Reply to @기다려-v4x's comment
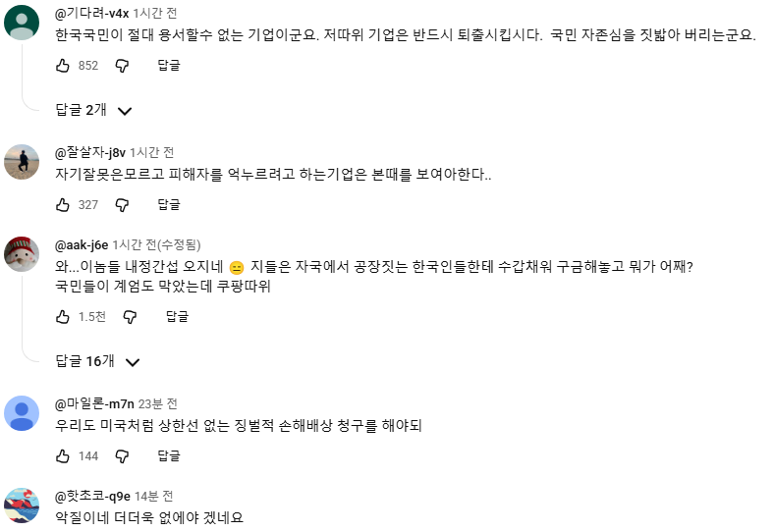Viewport: 774px width, 532px height. (x=169, y=66)
